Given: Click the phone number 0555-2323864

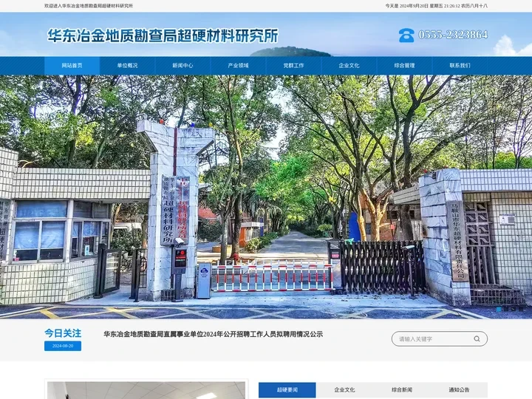Looking at the screenshot, I should [453, 35].
